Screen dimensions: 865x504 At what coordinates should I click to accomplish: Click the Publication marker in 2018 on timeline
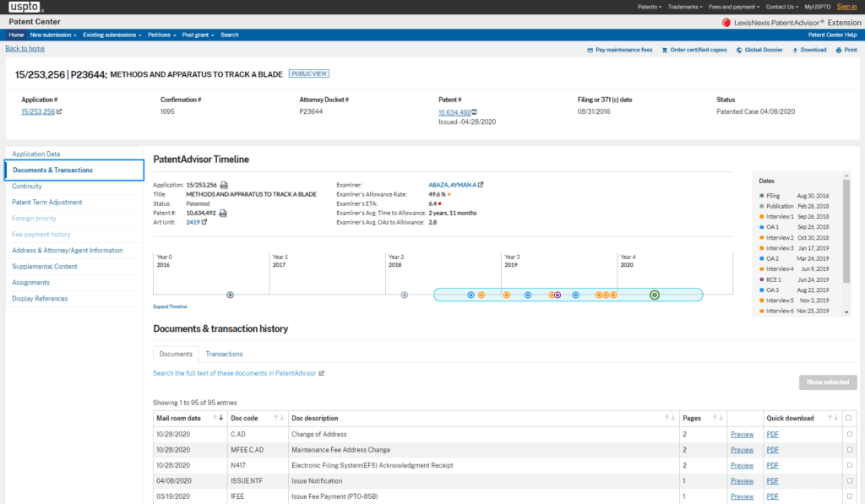point(405,295)
